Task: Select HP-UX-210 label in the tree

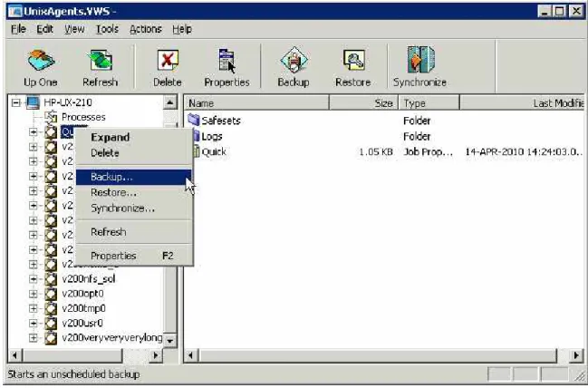Action: [68, 102]
